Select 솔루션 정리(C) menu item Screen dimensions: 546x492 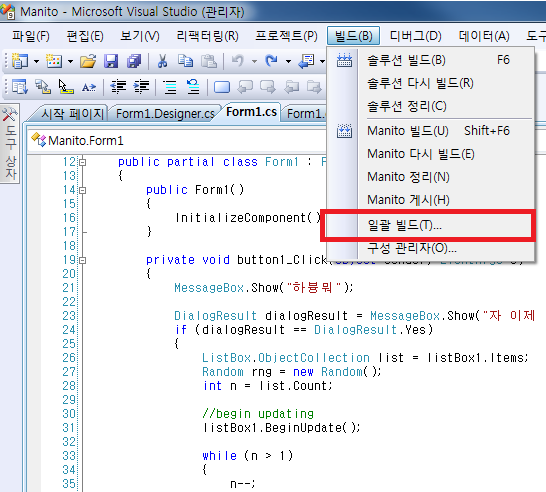tap(430, 106)
